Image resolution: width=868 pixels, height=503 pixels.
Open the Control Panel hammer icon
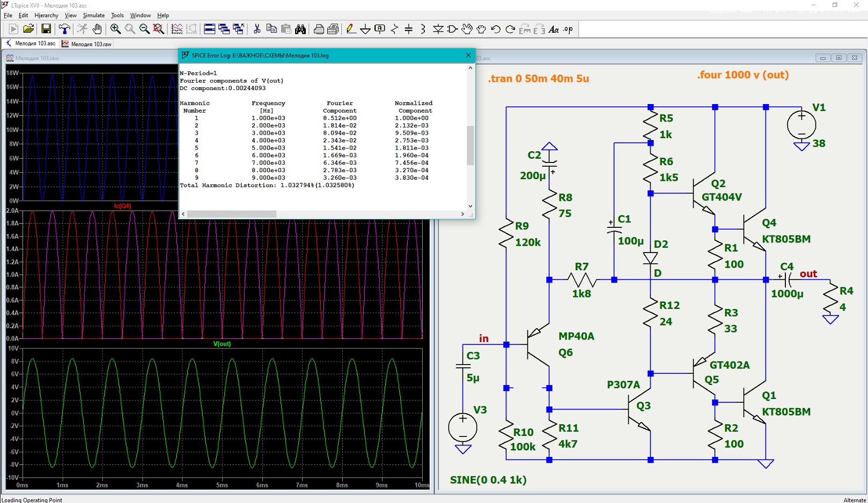[x=64, y=29]
